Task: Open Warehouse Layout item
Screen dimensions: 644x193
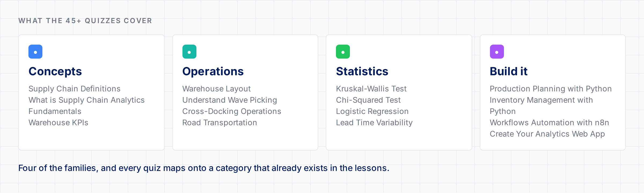Action: click(217, 89)
